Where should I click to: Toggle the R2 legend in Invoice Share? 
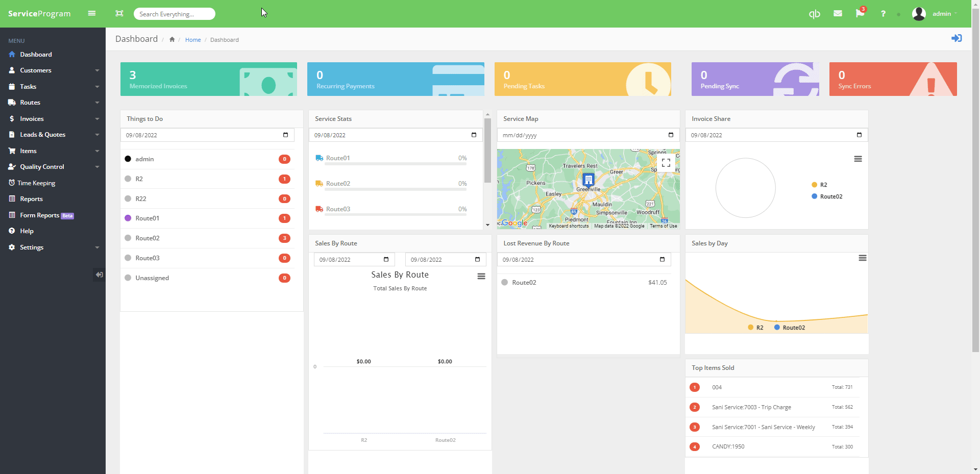click(819, 185)
